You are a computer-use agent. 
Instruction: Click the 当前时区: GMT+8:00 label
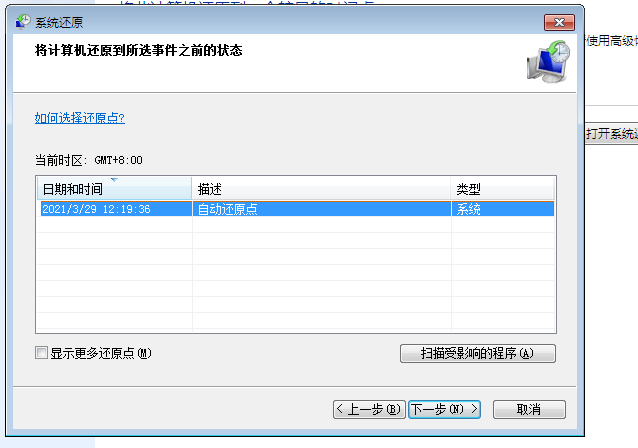[88, 160]
